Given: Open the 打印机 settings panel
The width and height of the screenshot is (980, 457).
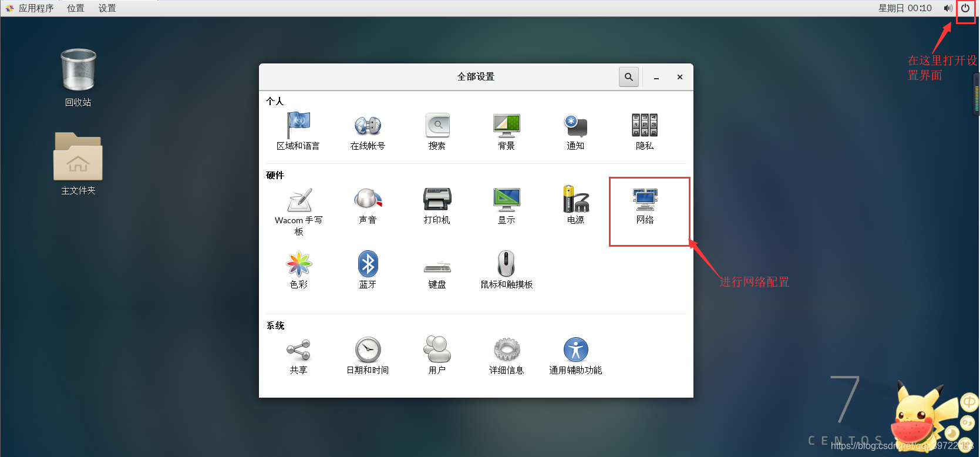Looking at the screenshot, I should coord(437,206).
